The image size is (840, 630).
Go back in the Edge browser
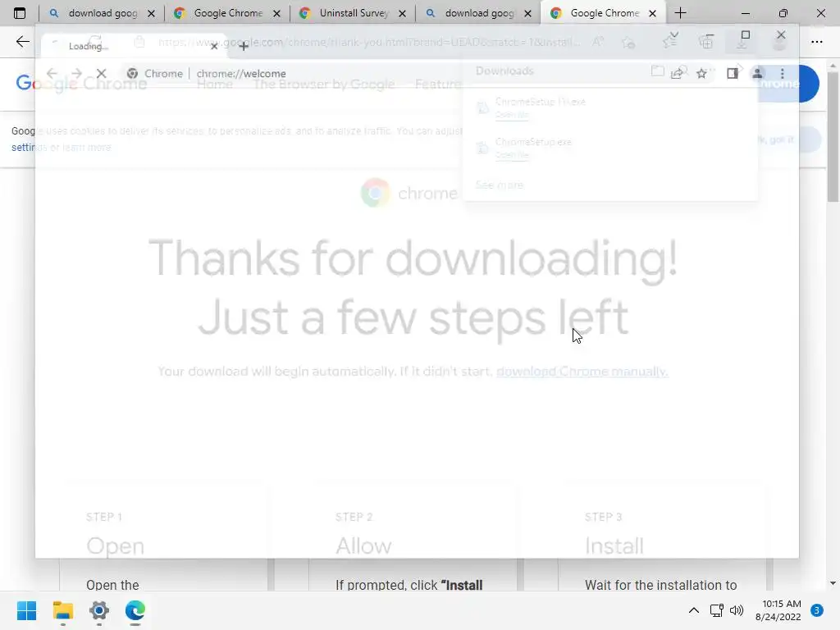click(22, 41)
